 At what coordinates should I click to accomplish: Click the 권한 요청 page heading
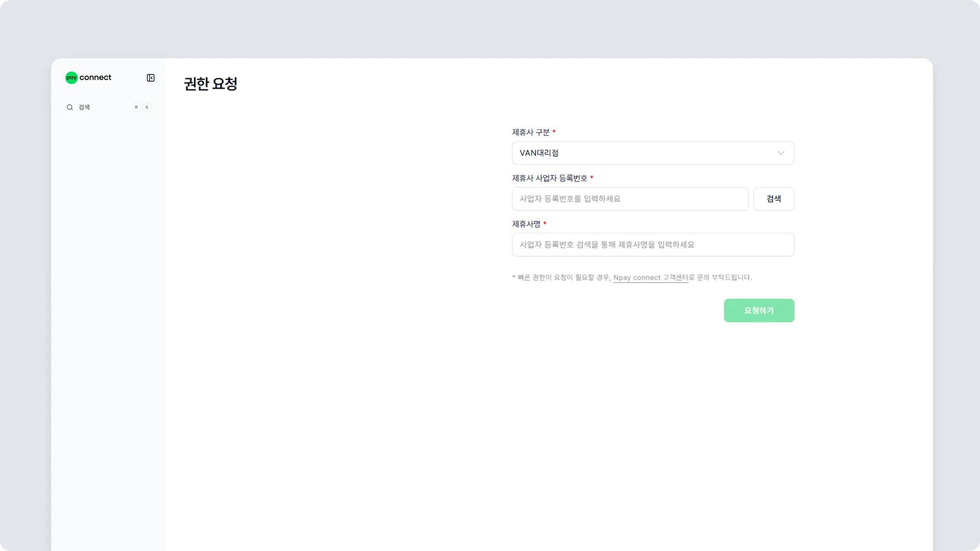click(x=211, y=84)
